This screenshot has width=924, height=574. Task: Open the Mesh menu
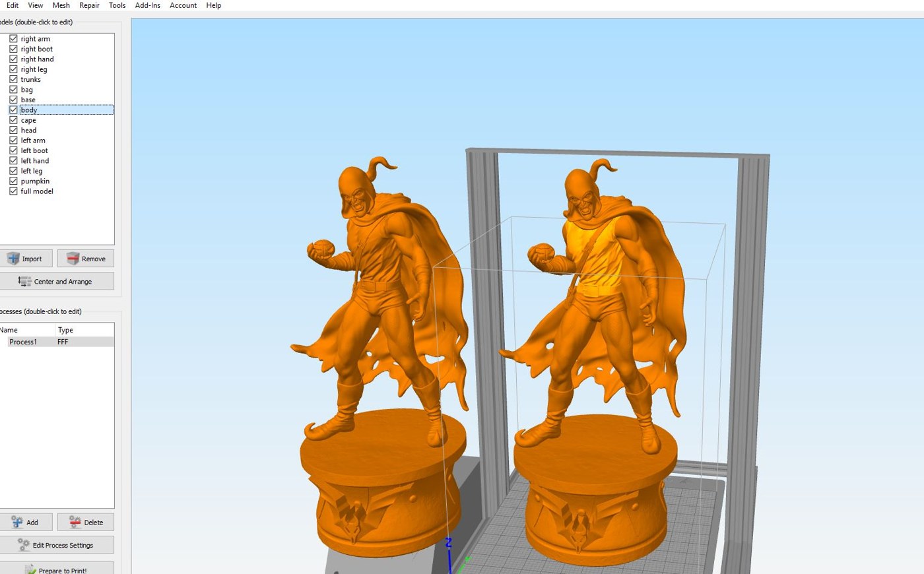click(61, 5)
